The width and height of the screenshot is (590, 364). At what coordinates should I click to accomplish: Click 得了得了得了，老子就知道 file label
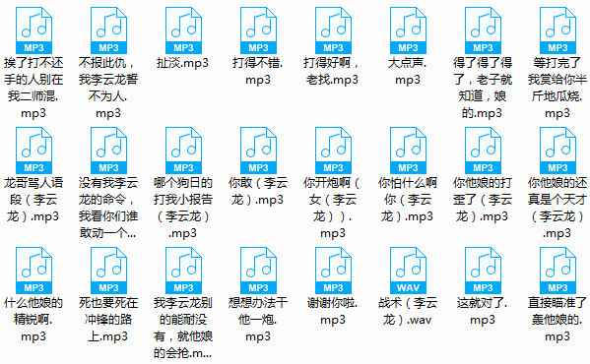point(483,88)
